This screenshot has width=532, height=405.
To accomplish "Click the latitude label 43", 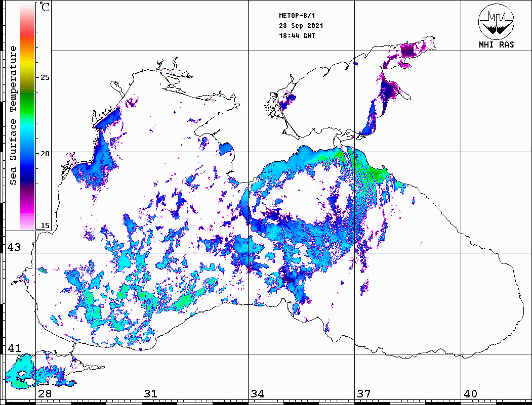I will [14, 247].
